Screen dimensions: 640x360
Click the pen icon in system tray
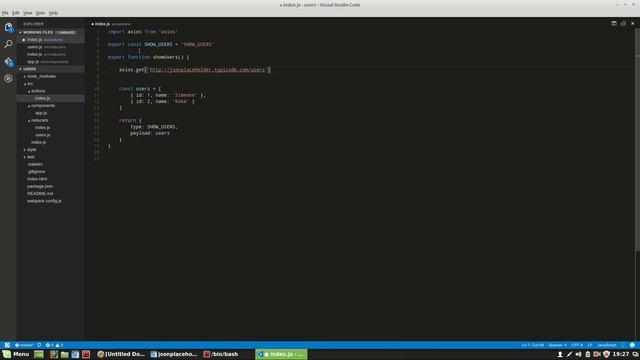(569, 354)
